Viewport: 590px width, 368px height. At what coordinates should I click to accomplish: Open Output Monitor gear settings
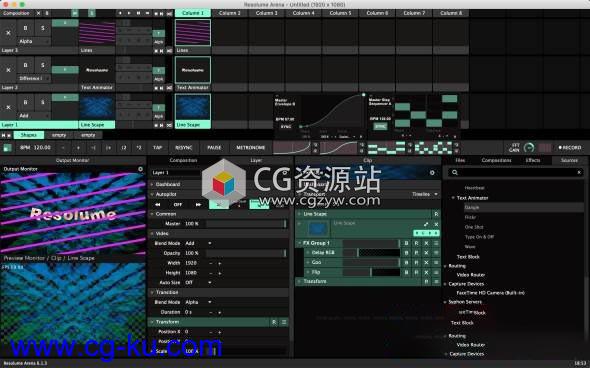(x=140, y=169)
